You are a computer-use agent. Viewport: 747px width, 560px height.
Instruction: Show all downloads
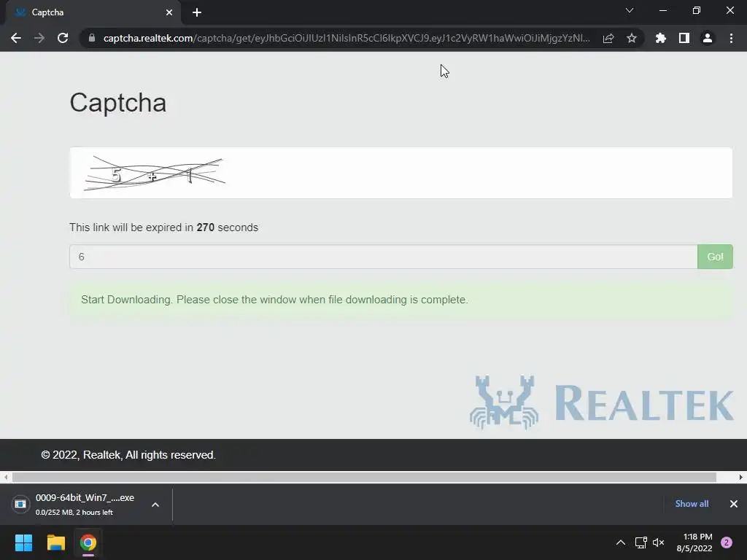coord(692,504)
